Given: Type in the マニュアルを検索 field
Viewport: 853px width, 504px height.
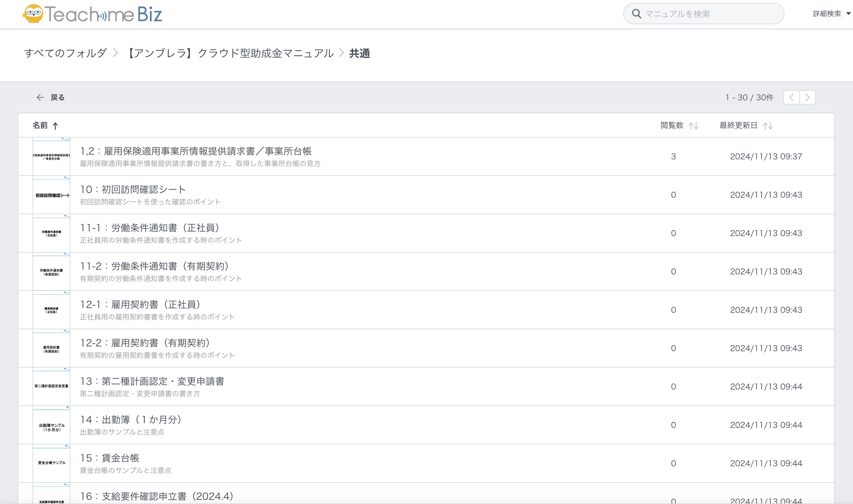Looking at the screenshot, I should tap(710, 14).
